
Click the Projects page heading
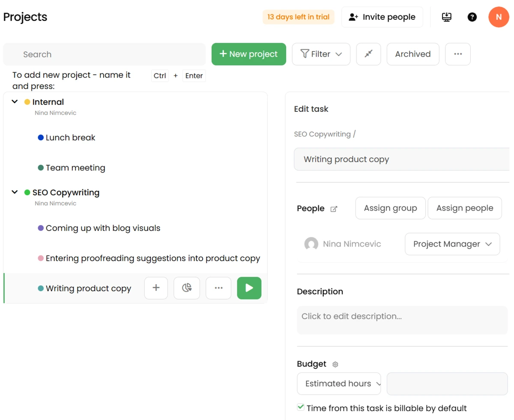[25, 17]
